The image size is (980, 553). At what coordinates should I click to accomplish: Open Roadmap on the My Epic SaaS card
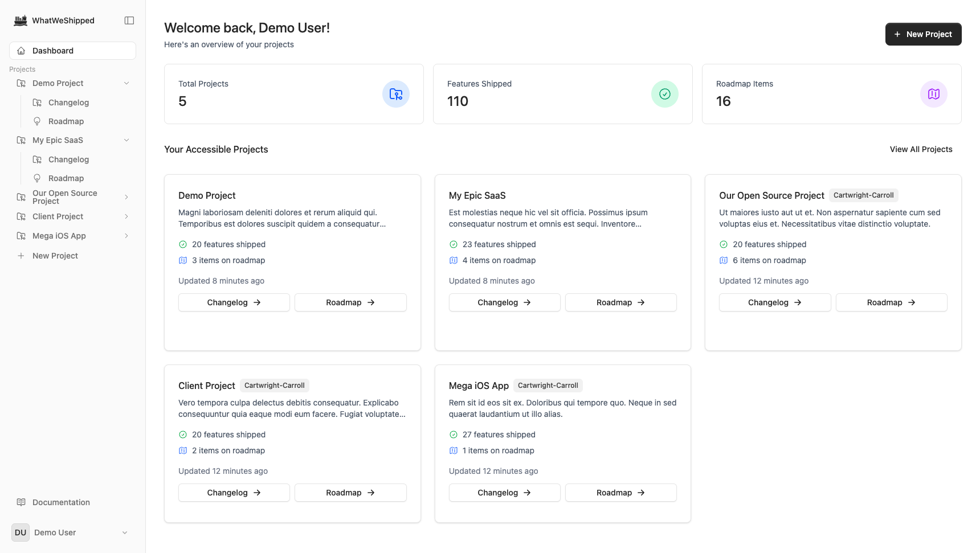point(621,302)
